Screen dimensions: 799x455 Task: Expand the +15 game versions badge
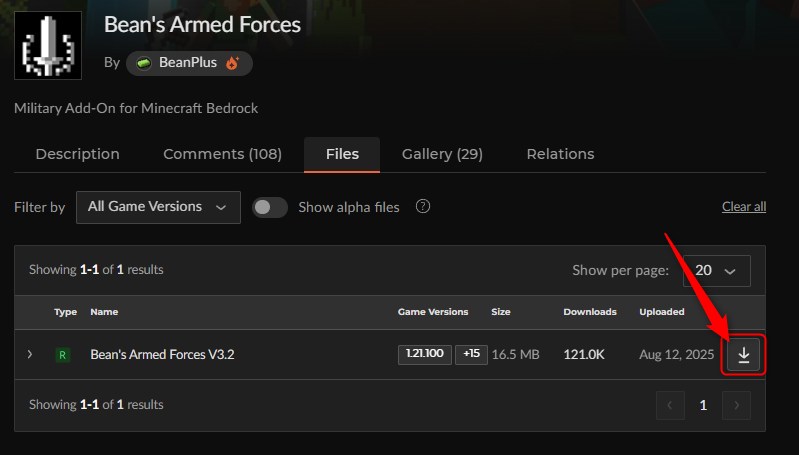point(471,354)
